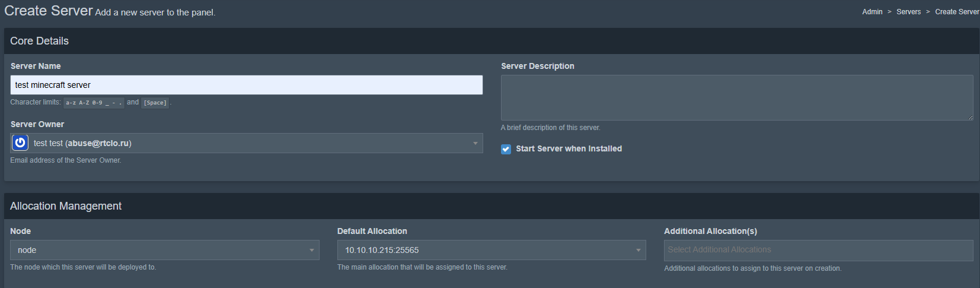The image size is (980, 288).
Task: Open the Node dropdown showing 'node'
Action: pos(165,250)
